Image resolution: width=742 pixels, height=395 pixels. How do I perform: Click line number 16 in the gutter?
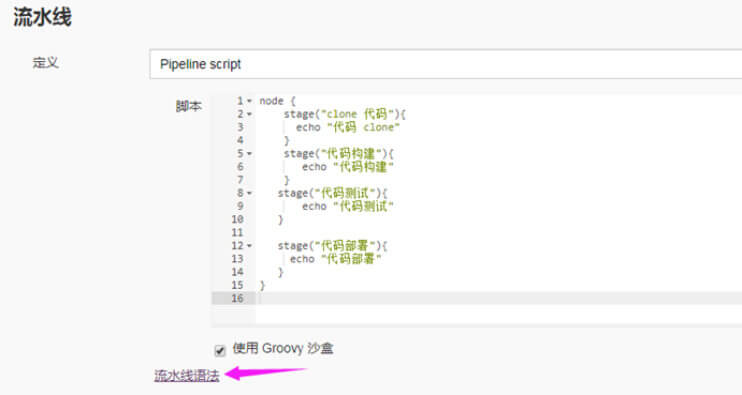point(238,298)
